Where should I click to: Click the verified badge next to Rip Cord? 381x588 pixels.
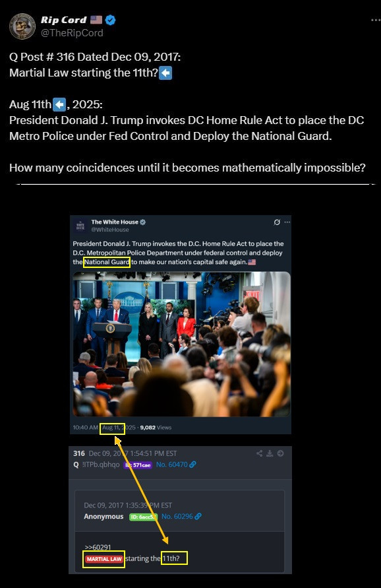(x=110, y=20)
